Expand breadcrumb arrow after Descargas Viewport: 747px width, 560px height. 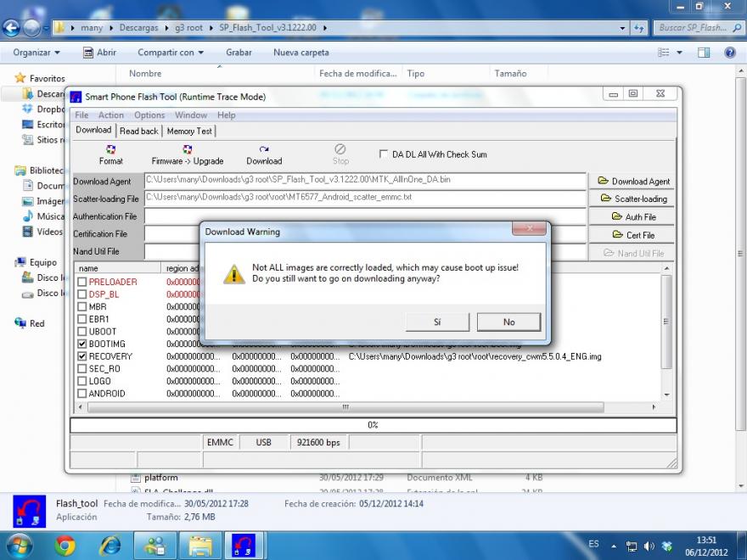166,28
